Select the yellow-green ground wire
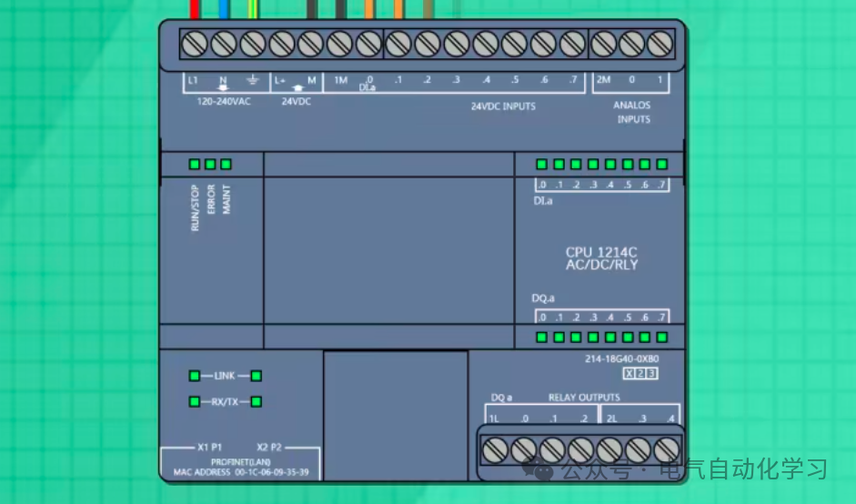 coord(253,9)
